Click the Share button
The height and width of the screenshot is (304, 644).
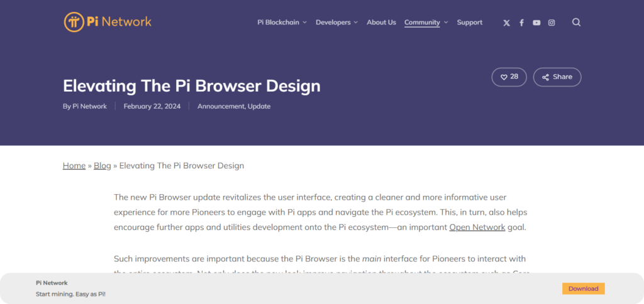[557, 77]
